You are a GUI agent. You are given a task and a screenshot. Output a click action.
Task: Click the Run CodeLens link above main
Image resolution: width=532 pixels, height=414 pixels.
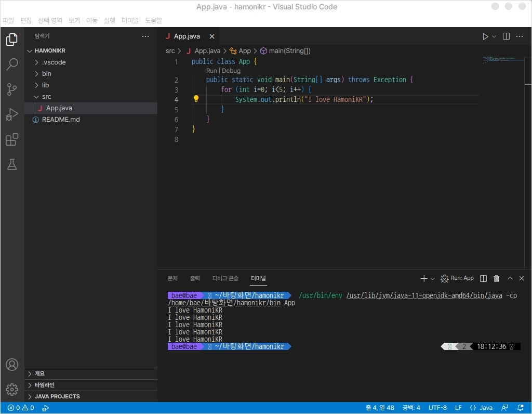211,71
